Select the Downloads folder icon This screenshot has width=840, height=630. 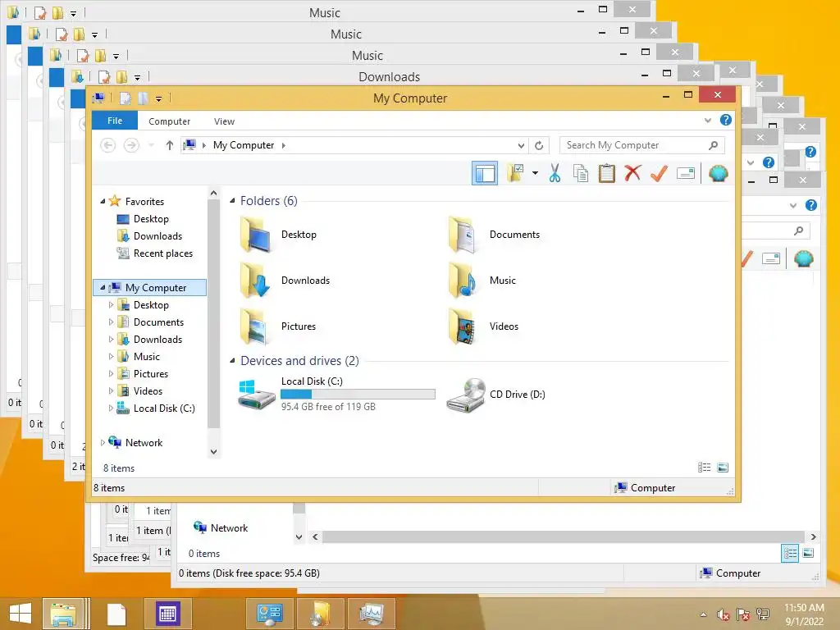point(256,281)
